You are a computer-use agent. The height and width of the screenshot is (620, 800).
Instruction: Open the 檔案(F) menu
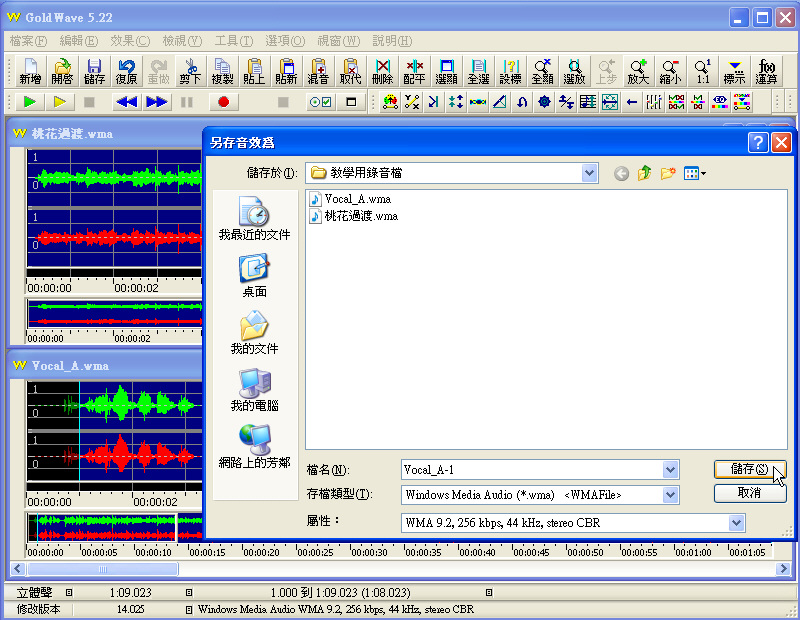28,41
